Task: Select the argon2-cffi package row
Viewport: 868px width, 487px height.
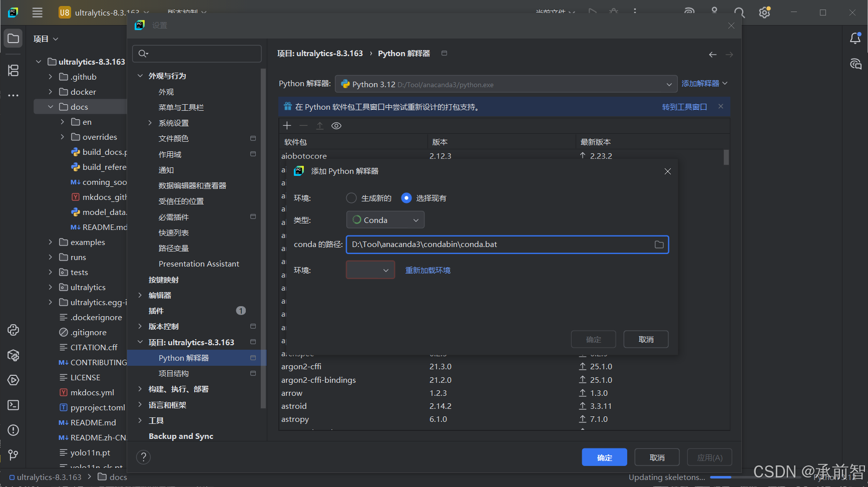Action: 504,366
